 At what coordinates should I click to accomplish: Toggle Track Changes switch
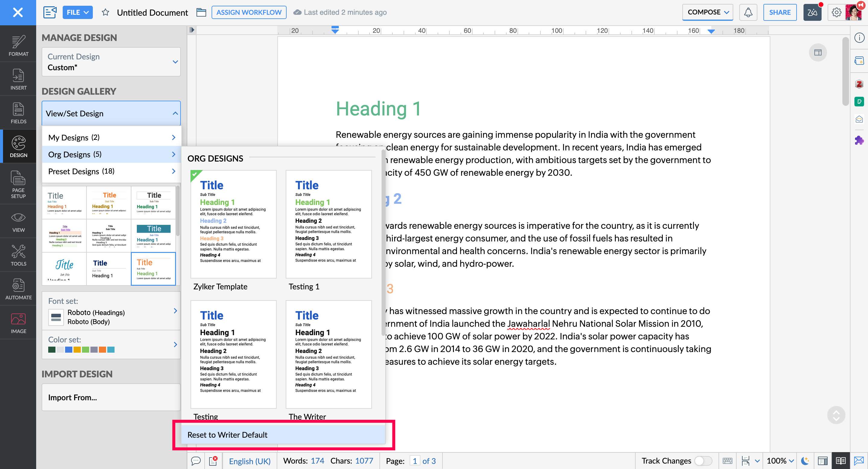703,461
